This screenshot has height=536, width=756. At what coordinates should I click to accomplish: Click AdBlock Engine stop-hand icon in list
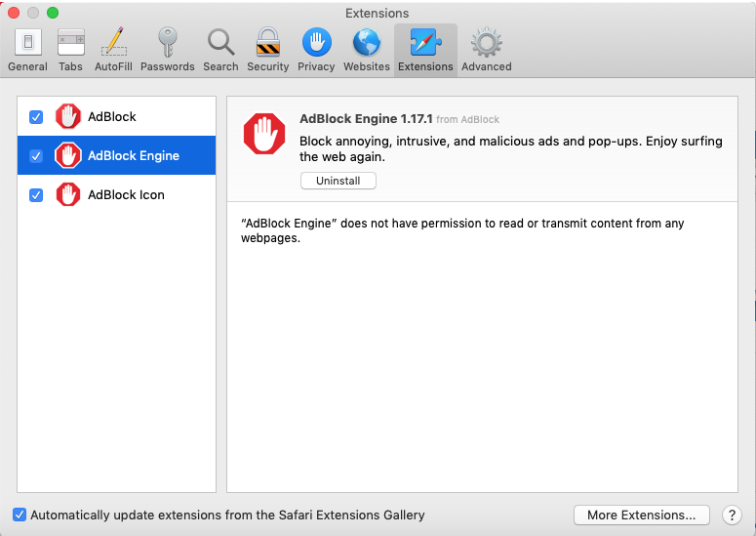[x=68, y=155]
